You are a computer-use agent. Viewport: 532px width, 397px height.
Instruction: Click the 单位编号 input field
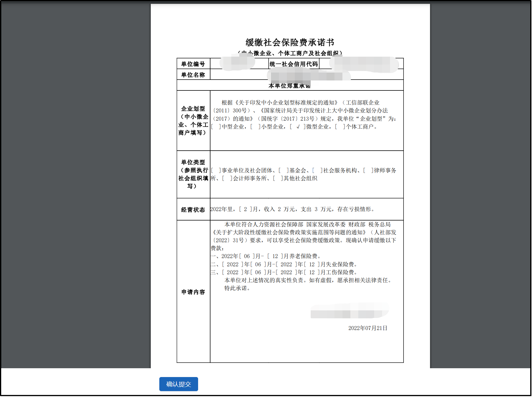tap(238, 64)
